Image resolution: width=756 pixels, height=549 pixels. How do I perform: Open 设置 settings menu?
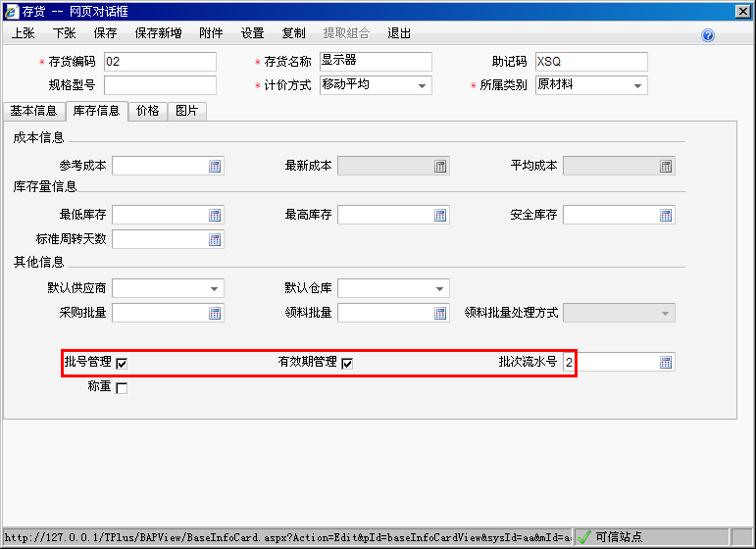pyautogui.click(x=253, y=33)
